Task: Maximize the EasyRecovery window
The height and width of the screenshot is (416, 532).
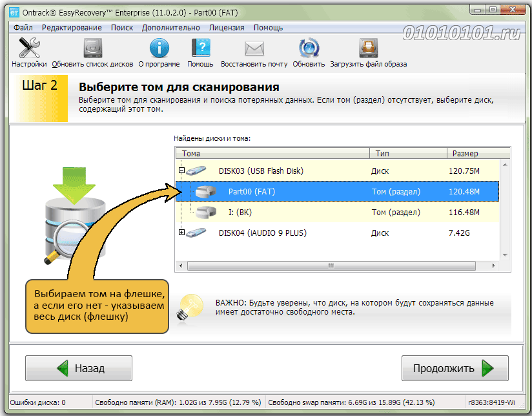Action: click(x=493, y=10)
